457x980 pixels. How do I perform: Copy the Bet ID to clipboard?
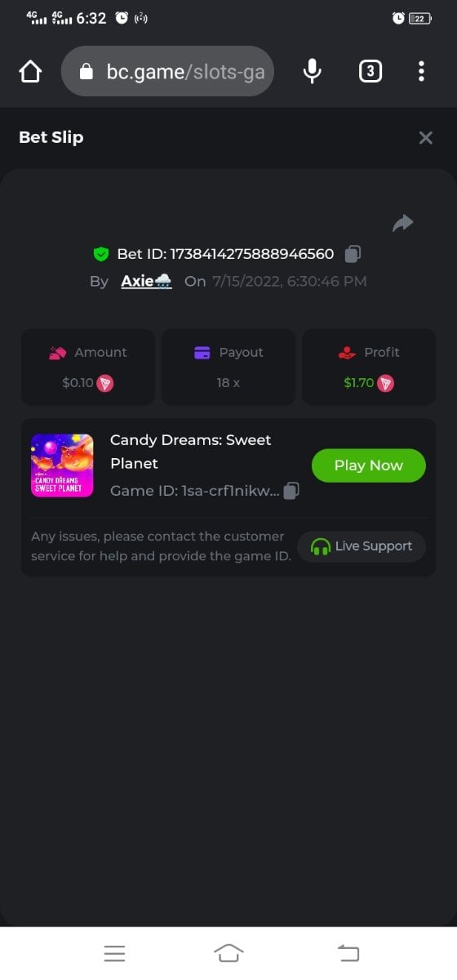[x=353, y=254]
